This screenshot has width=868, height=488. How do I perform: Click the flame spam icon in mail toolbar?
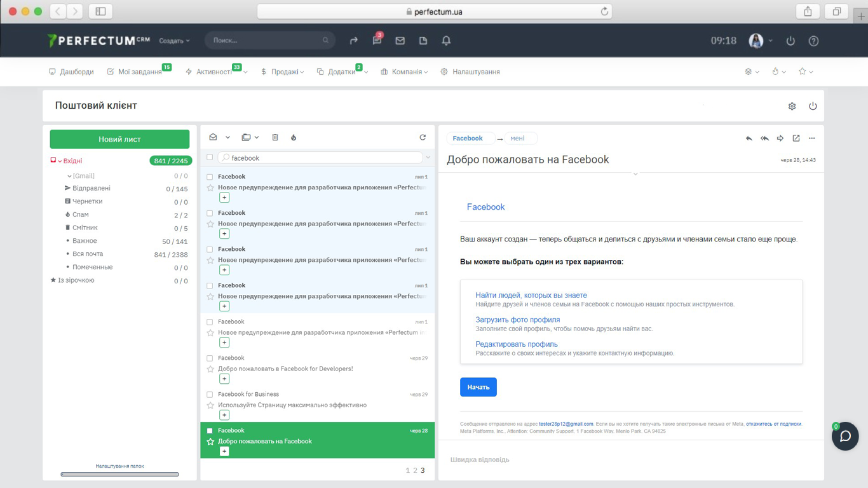click(294, 137)
